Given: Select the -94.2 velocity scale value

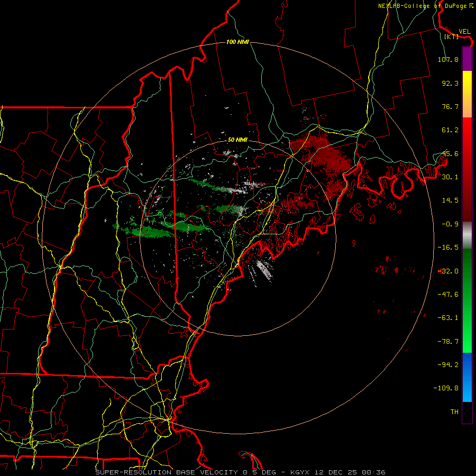Looking at the screenshot, I should (448, 365).
